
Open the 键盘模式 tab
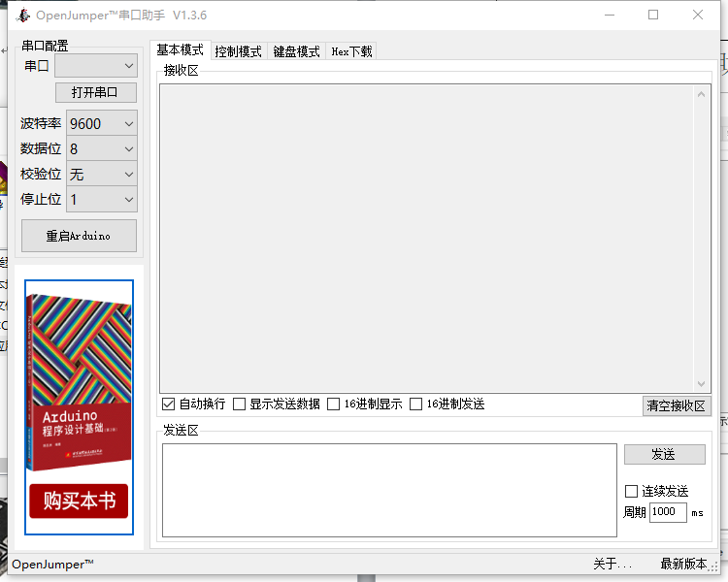(x=296, y=51)
